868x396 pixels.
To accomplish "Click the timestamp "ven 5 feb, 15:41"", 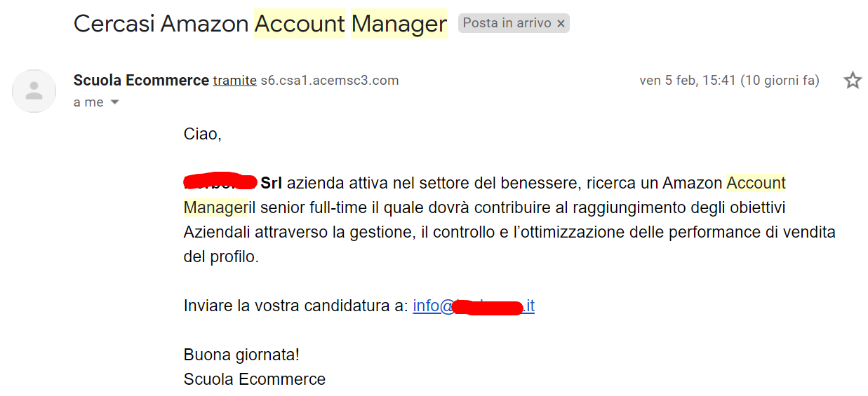I will pos(688,81).
